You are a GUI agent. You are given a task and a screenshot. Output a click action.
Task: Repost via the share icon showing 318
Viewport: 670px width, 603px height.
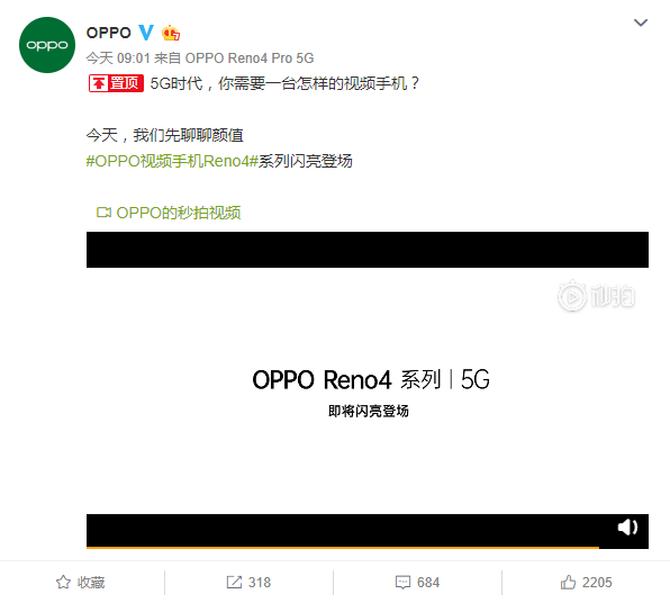pos(248,582)
